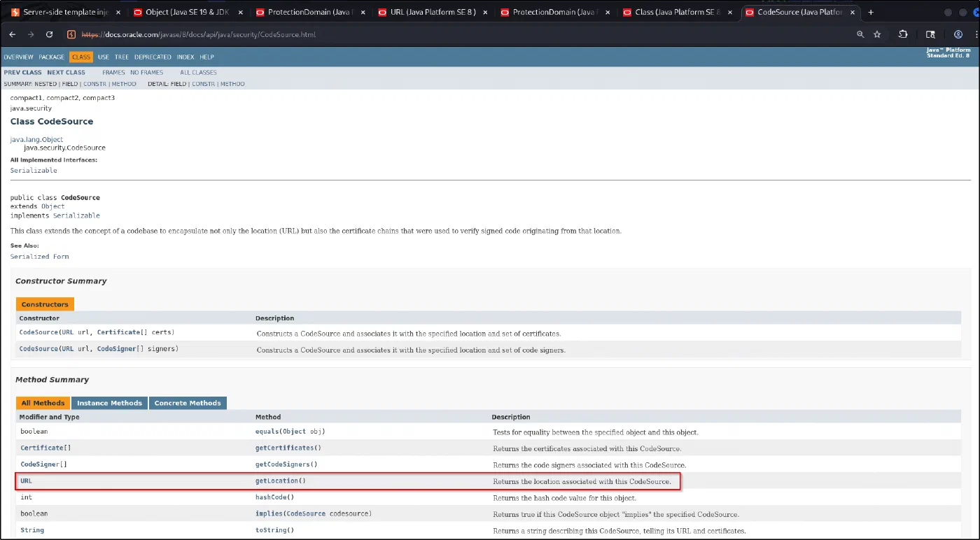Close the Server-side template injection tab
980x540 pixels.
click(118, 12)
